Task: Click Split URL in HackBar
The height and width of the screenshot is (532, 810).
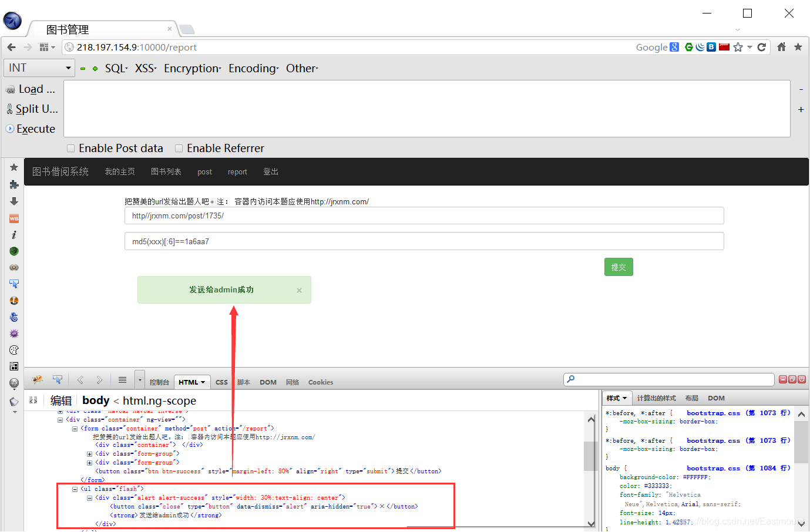Action: click(32, 109)
